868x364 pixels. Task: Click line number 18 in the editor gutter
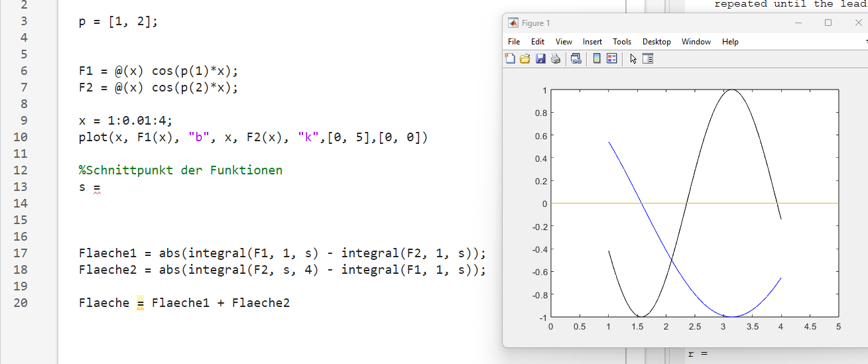pyautogui.click(x=21, y=270)
